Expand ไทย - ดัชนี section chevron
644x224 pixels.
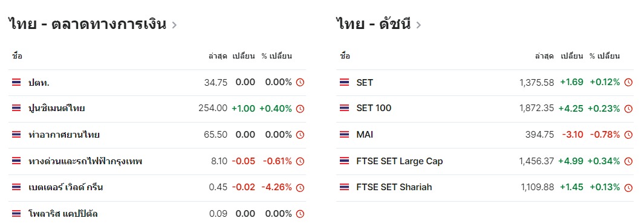(x=418, y=25)
